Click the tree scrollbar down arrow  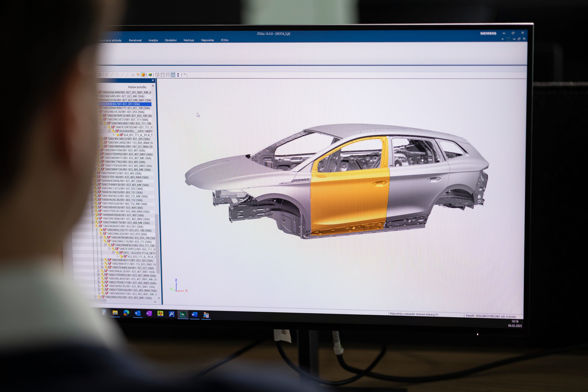(x=159, y=298)
